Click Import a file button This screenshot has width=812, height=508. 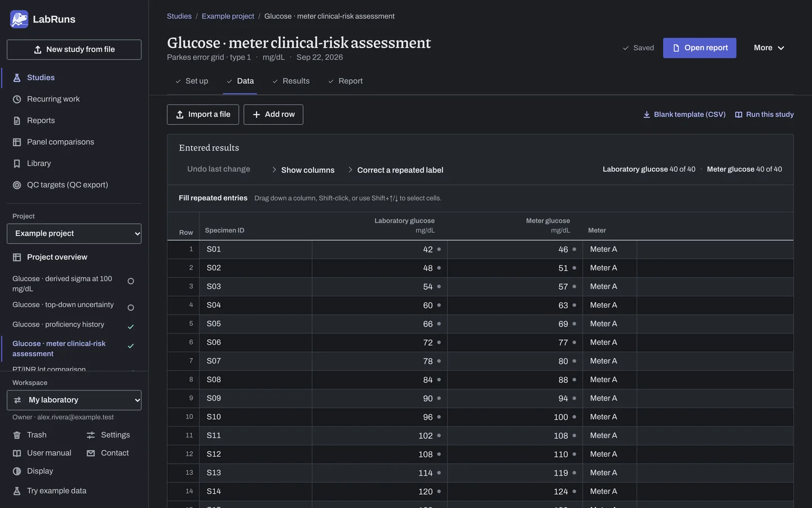203,115
